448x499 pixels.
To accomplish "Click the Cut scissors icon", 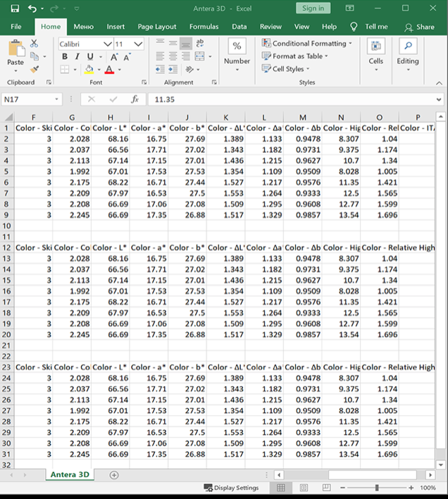I will pyautogui.click(x=34, y=44).
